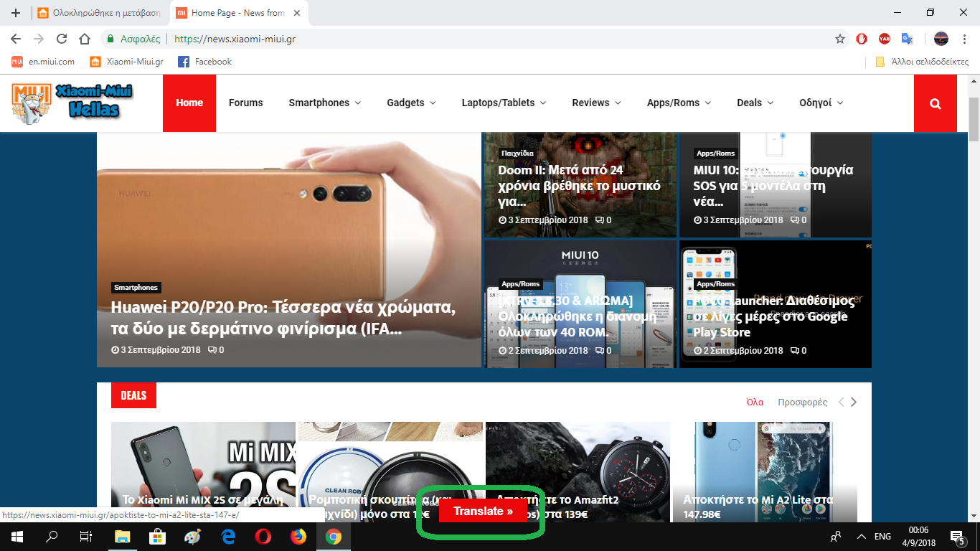980x551 pixels.
Task: Expand the Laptops/Tablets menu
Action: pyautogui.click(x=504, y=103)
